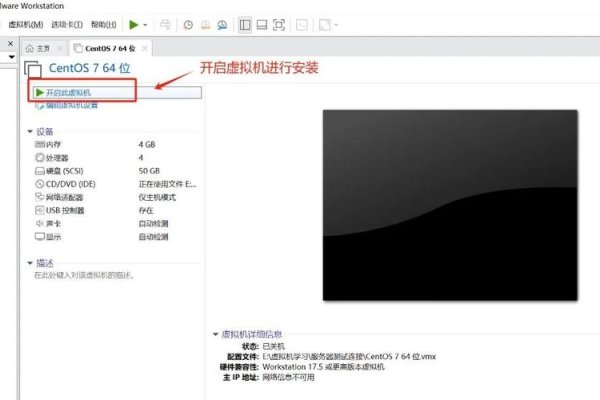Click the .vmx configuration file path
Screen dimensions: 600x400
(x=349, y=357)
